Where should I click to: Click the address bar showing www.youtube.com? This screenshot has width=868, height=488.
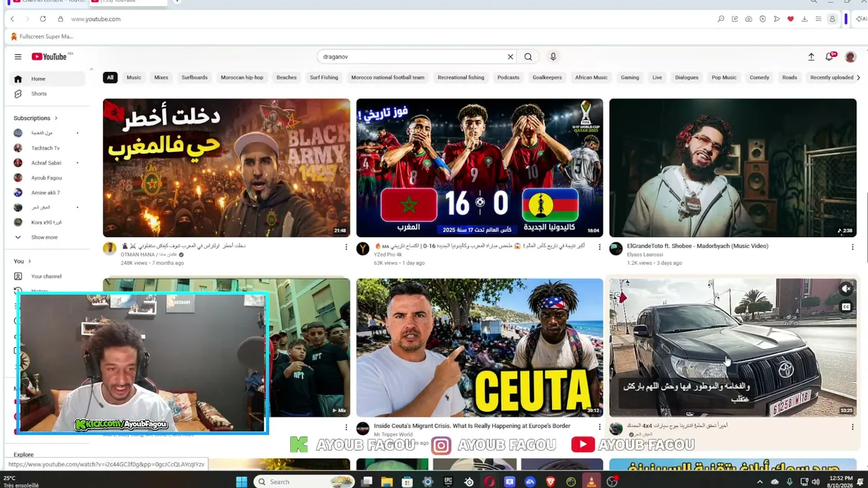click(x=96, y=19)
